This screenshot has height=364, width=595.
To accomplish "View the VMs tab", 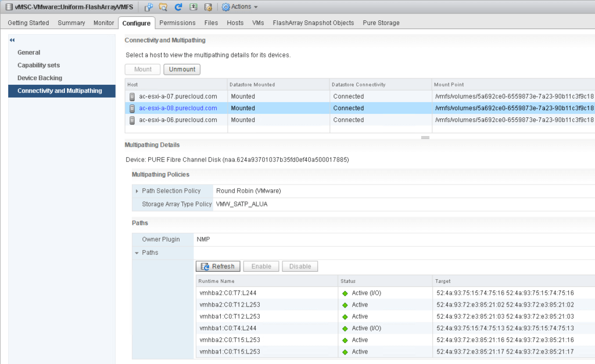I will pyautogui.click(x=258, y=23).
